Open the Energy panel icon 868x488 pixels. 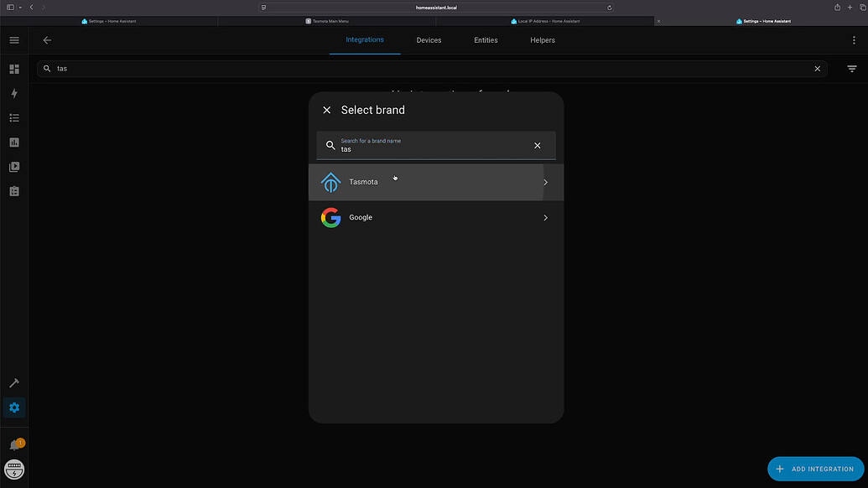pos(13,93)
